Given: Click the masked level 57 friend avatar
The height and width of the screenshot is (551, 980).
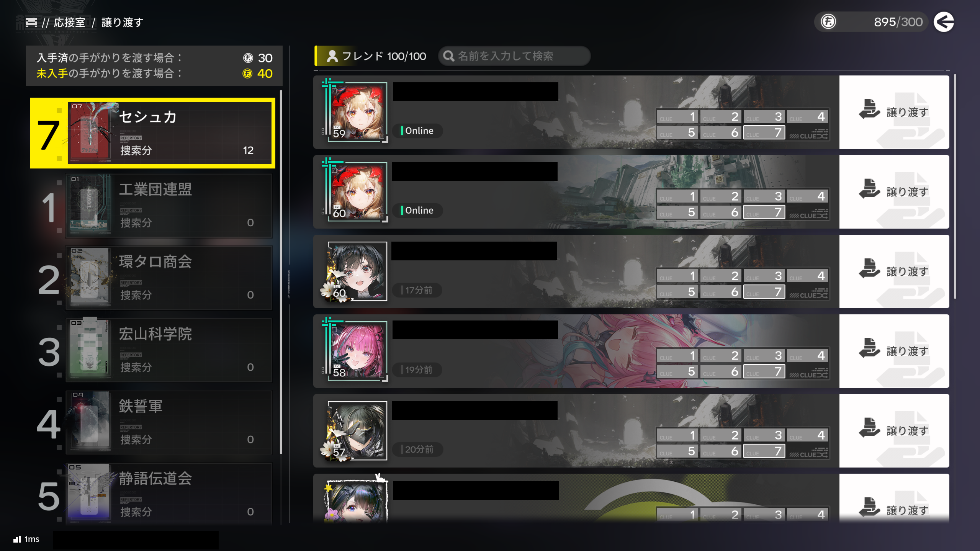Looking at the screenshot, I should 357,430.
